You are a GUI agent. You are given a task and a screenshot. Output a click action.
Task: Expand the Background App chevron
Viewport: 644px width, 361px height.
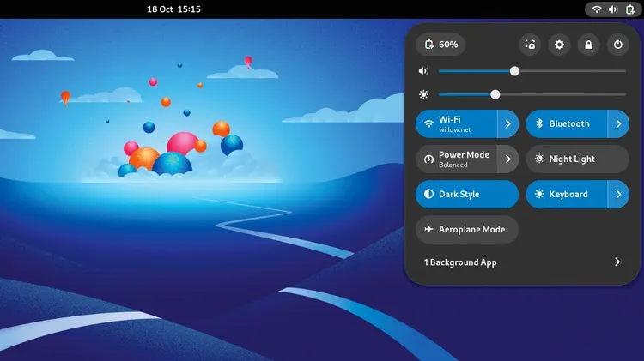click(x=617, y=262)
